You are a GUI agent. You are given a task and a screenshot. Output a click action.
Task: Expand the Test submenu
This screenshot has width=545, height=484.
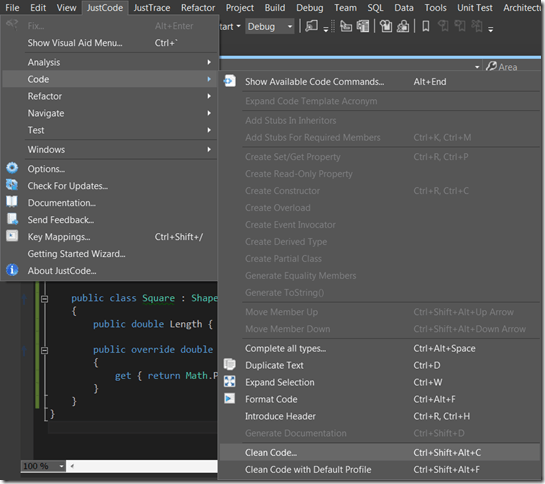pos(110,130)
